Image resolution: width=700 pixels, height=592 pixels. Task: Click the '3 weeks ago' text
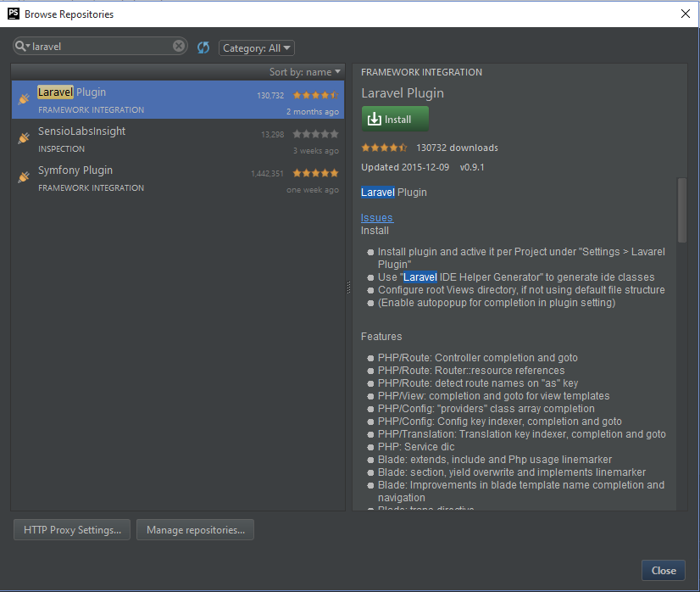tap(315, 151)
